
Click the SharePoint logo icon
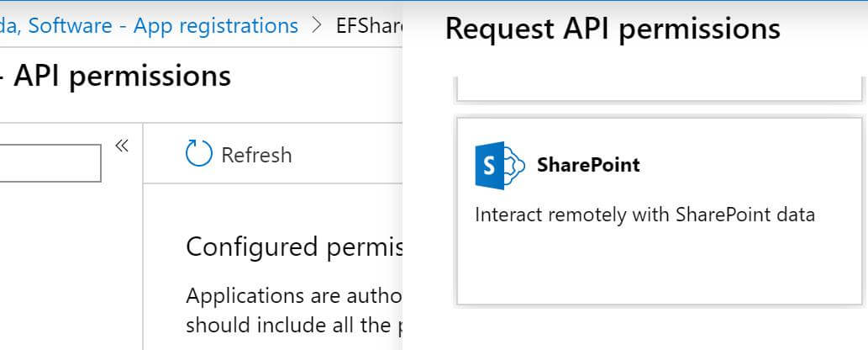pyautogui.click(x=500, y=165)
